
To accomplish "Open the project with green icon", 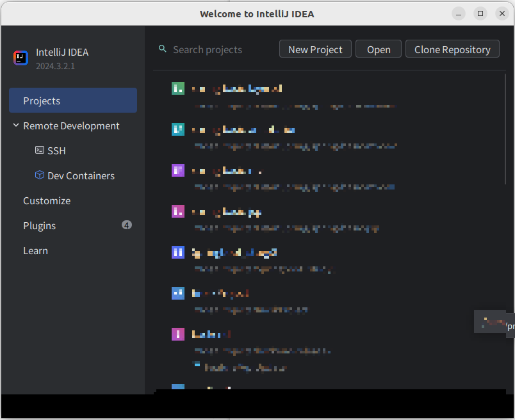I will [178, 88].
